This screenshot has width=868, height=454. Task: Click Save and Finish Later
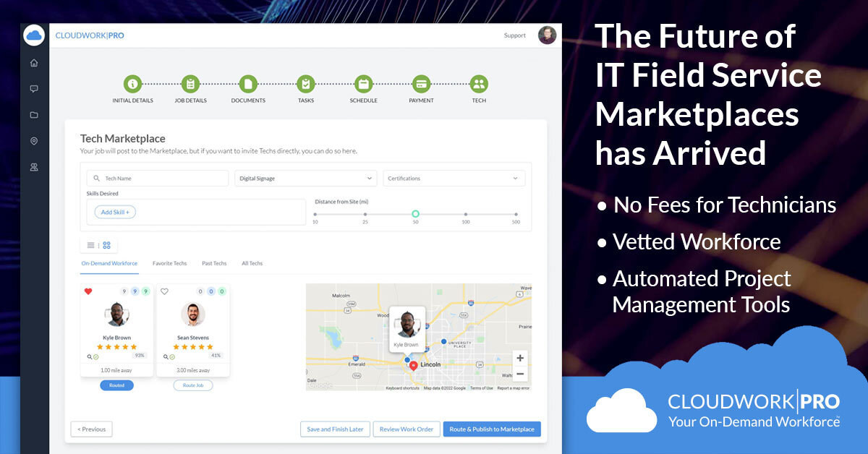335,429
